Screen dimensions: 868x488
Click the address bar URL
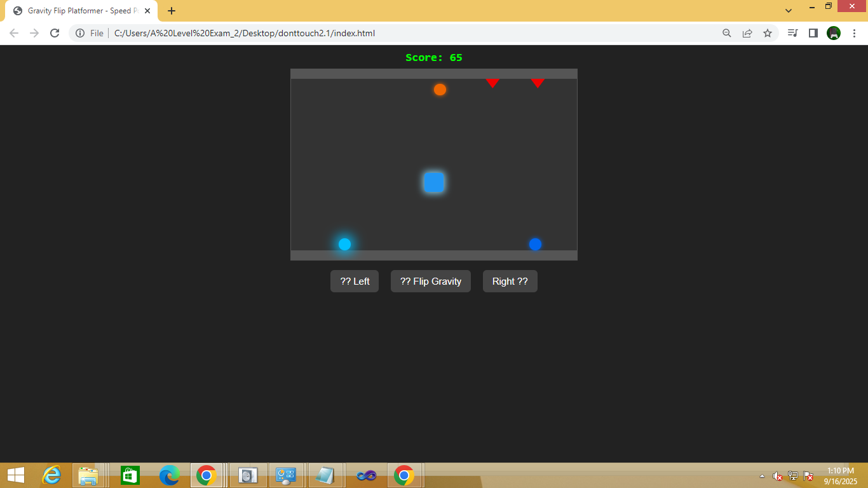click(245, 33)
